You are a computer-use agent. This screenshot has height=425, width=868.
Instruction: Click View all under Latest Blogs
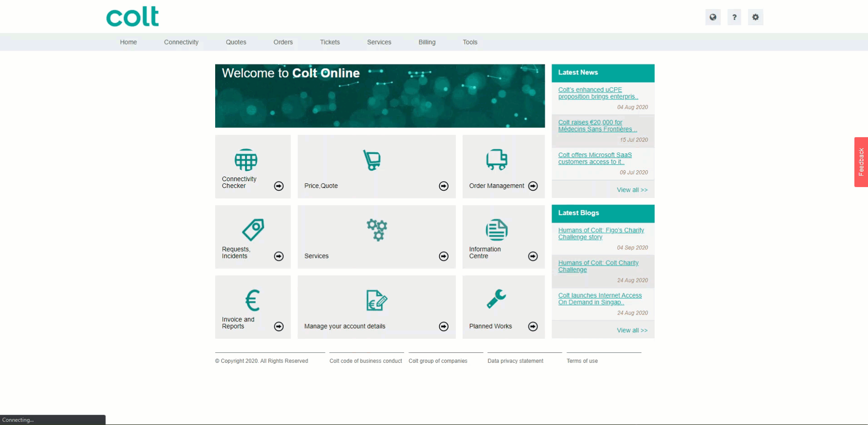coord(632,330)
